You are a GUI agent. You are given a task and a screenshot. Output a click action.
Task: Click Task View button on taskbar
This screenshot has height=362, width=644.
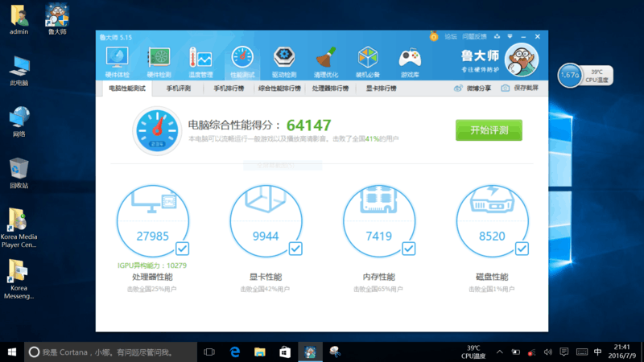tap(209, 352)
